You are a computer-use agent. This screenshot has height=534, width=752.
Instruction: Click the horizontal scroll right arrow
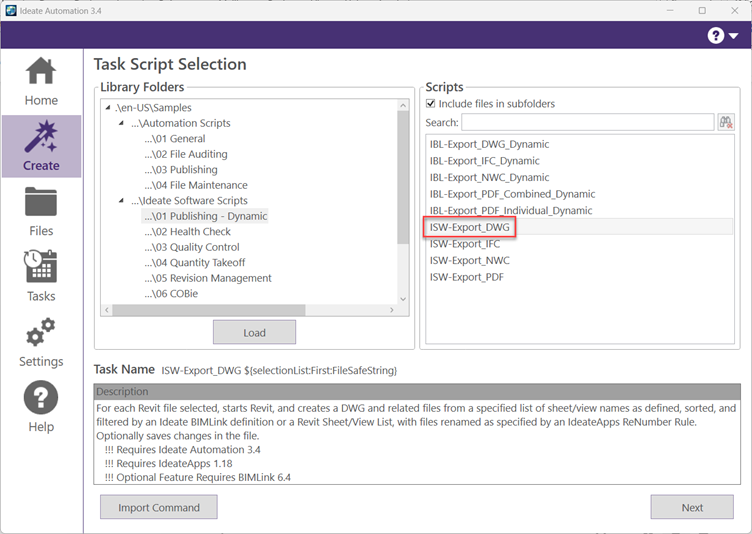pos(392,310)
